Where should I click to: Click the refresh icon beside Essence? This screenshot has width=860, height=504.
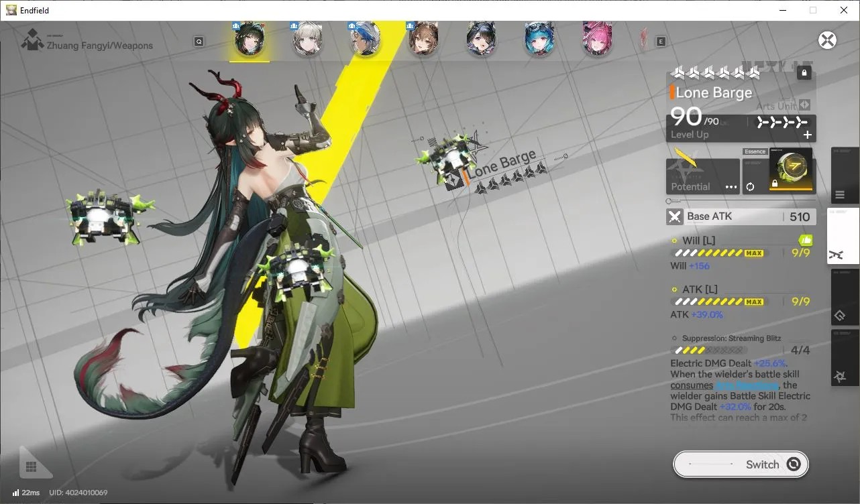751,186
